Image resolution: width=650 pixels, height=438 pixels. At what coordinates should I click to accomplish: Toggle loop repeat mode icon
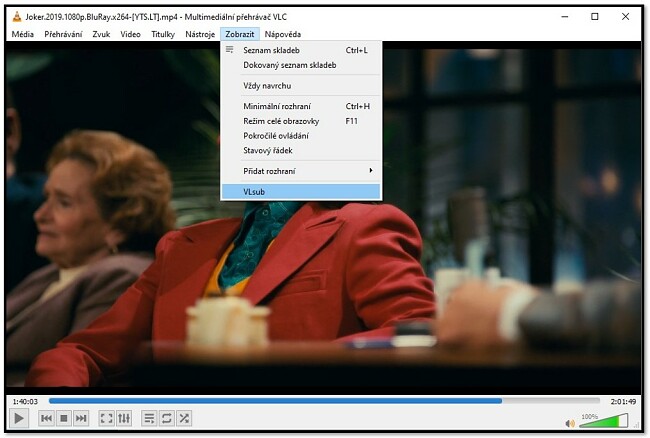[x=167, y=418]
